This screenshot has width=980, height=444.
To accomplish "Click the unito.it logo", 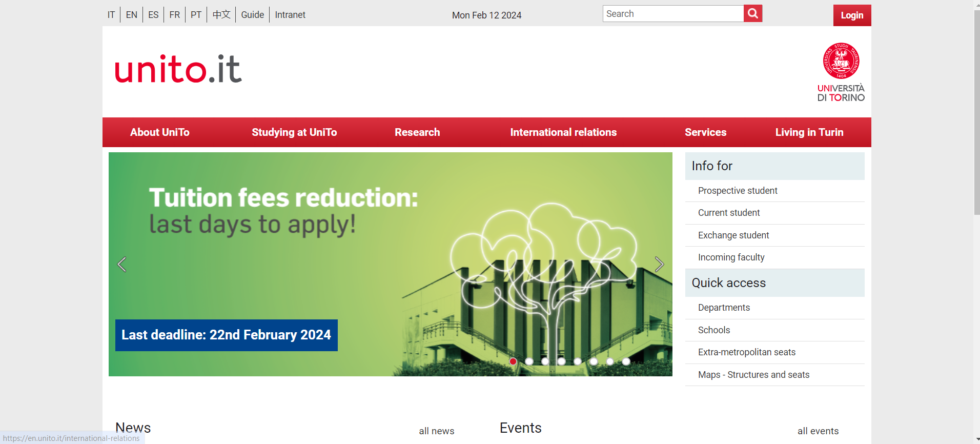I will [x=178, y=69].
